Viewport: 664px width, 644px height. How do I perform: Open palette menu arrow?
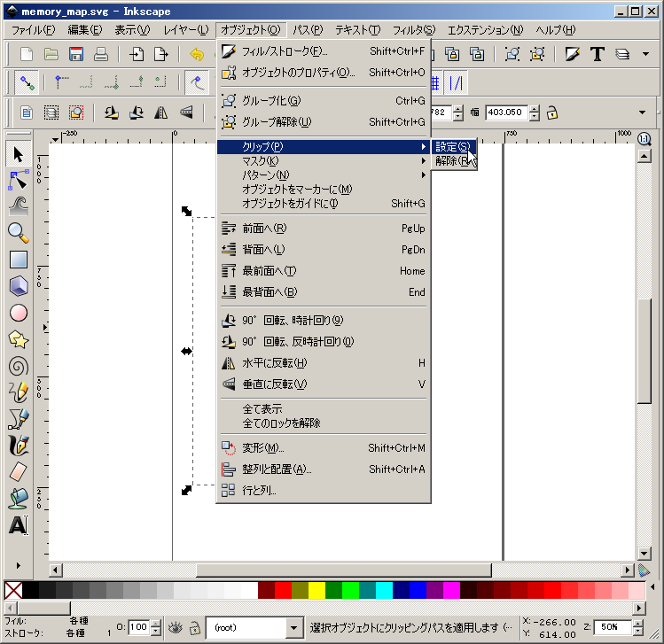[x=652, y=587]
